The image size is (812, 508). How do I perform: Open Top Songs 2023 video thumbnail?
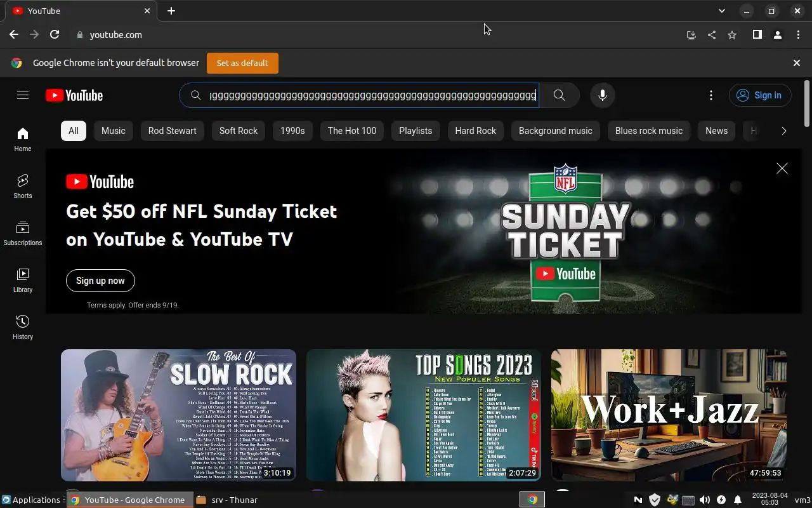[x=424, y=415]
